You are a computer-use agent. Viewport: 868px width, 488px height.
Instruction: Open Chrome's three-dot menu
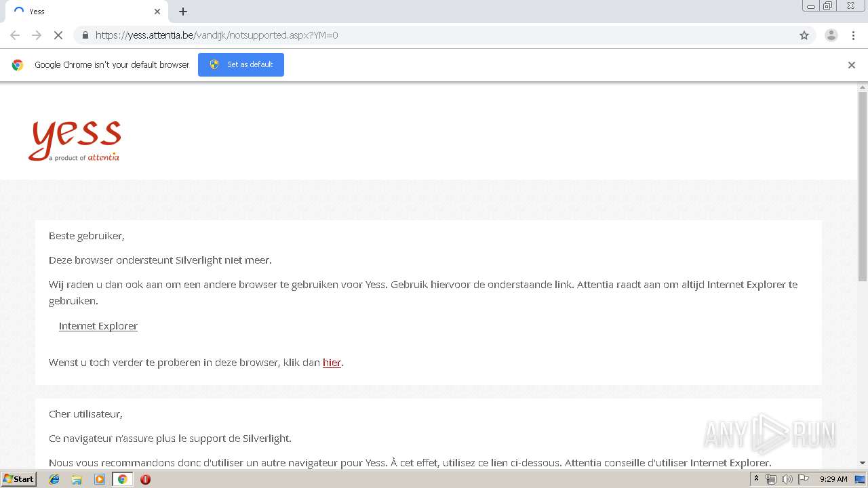[x=853, y=35]
